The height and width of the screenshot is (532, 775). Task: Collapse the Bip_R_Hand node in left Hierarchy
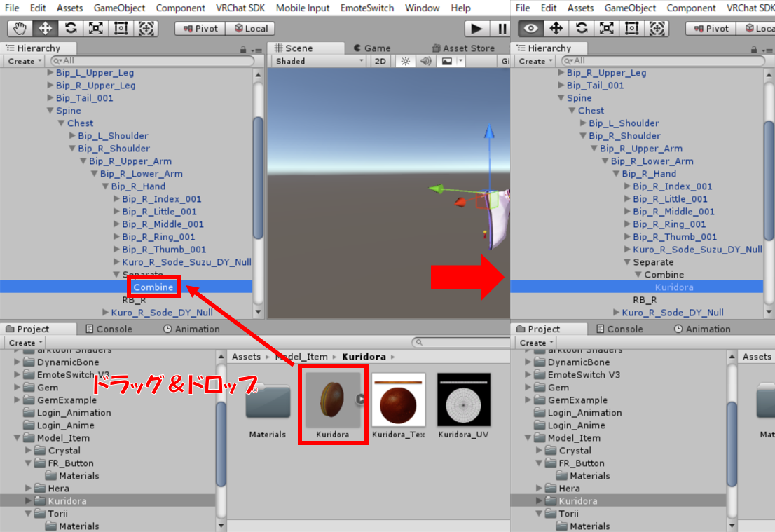105,186
